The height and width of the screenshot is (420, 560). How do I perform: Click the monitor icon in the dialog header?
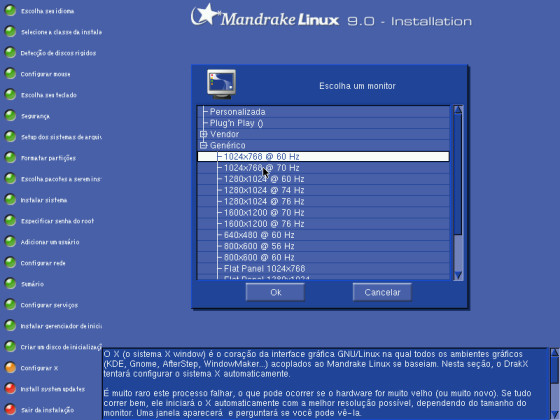click(221, 84)
